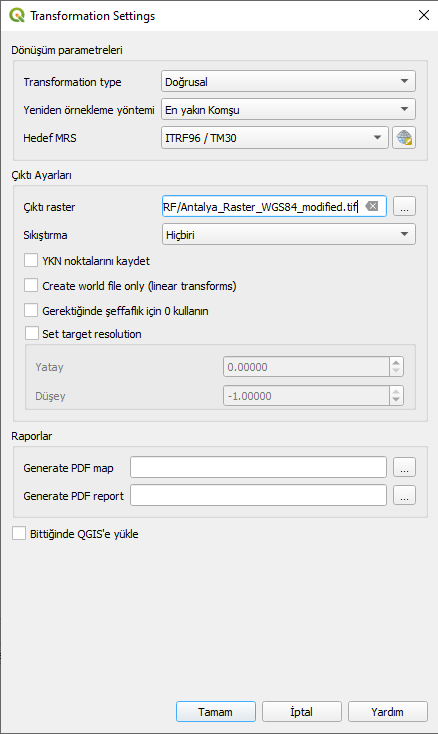The image size is (438, 734).
Task: Click the İptal button
Action: coord(302,712)
